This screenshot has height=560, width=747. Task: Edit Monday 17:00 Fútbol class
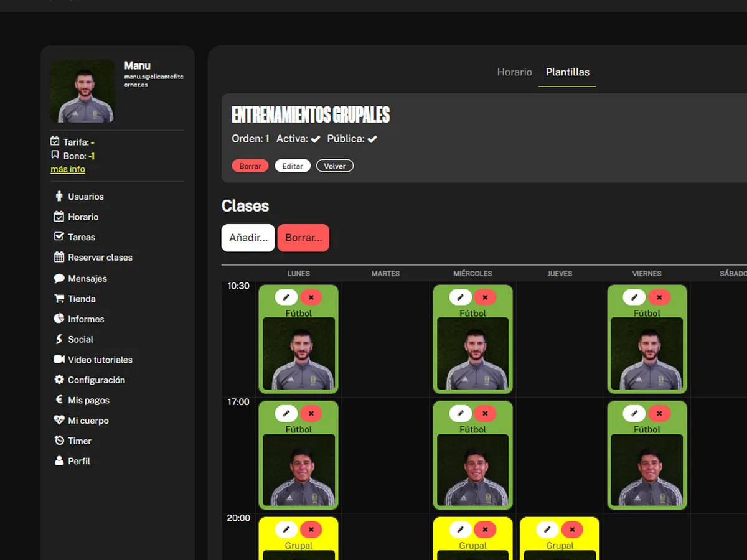coord(286,413)
